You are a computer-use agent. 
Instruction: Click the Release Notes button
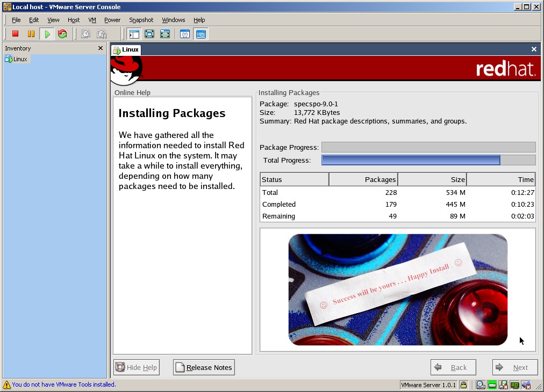[204, 367]
